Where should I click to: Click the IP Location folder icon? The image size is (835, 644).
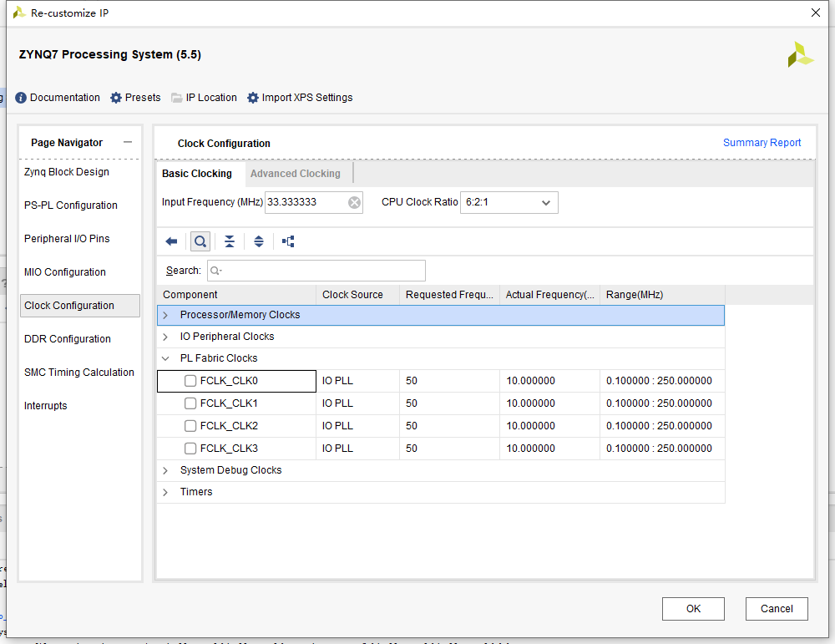point(177,98)
